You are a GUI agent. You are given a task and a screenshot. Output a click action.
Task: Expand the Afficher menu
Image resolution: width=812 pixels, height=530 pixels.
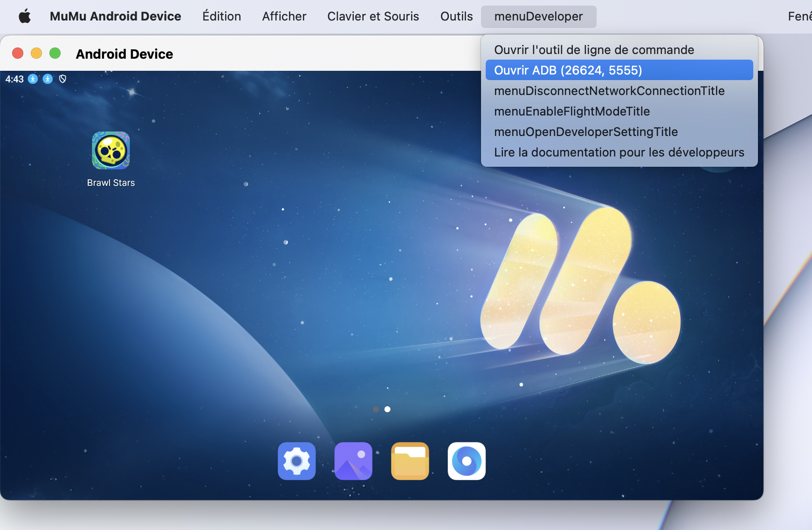284,16
